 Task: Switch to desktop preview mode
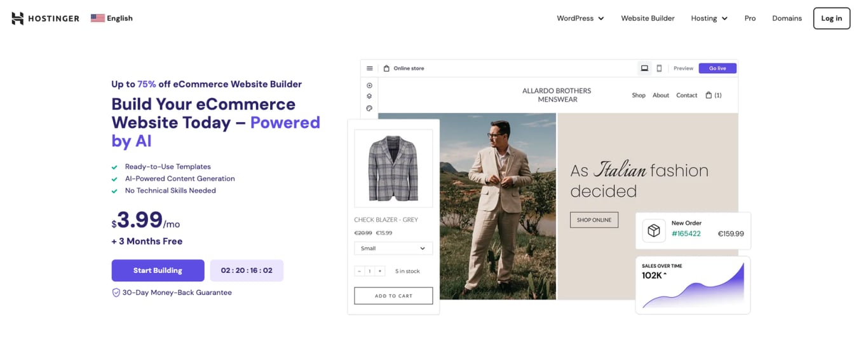tap(644, 68)
